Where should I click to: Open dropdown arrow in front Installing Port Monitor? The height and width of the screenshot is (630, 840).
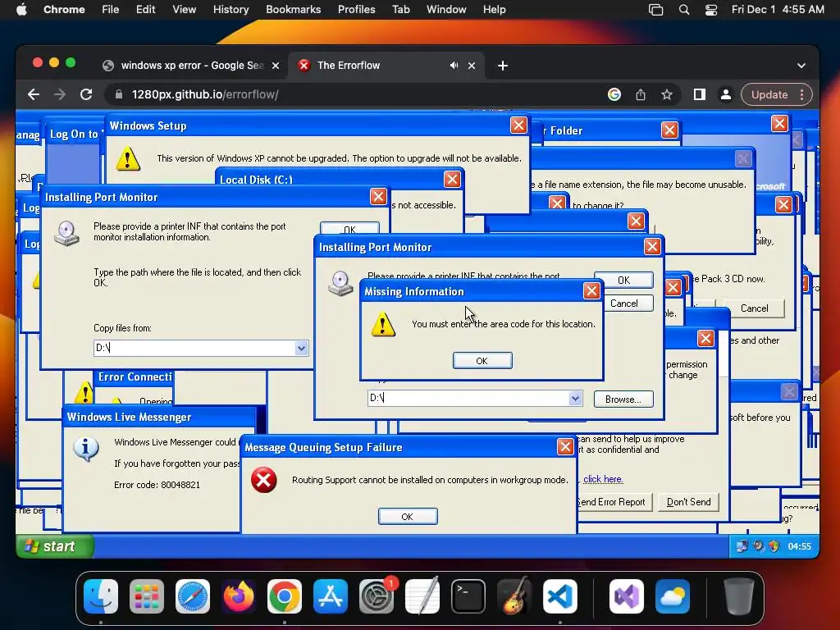[x=575, y=398]
